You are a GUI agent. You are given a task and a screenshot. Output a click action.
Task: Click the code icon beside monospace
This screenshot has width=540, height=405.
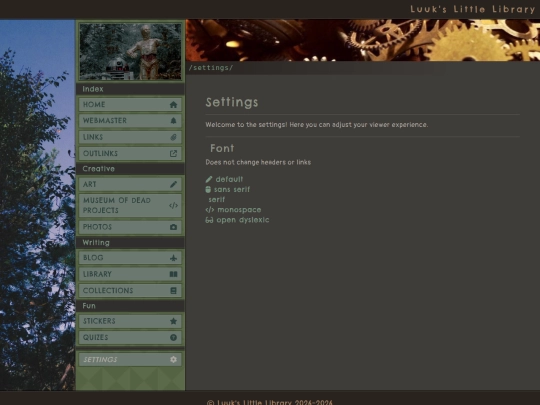pos(210,210)
